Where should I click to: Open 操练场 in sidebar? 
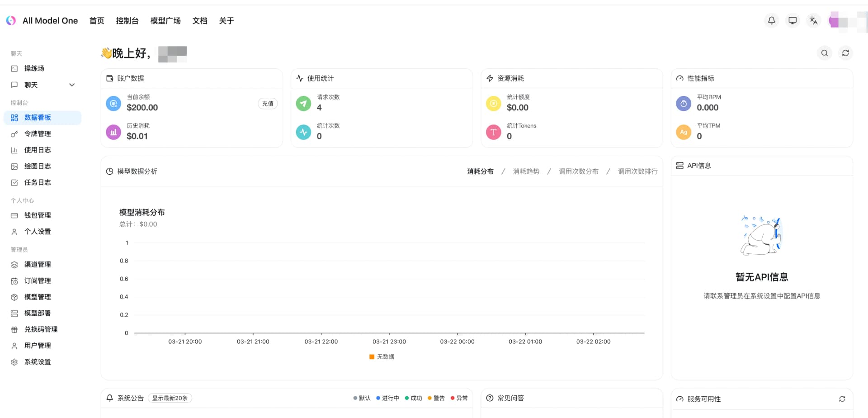click(x=42, y=68)
